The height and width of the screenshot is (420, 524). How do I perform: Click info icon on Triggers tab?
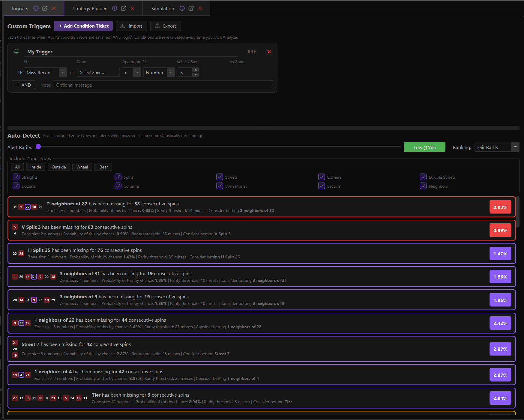point(36,8)
